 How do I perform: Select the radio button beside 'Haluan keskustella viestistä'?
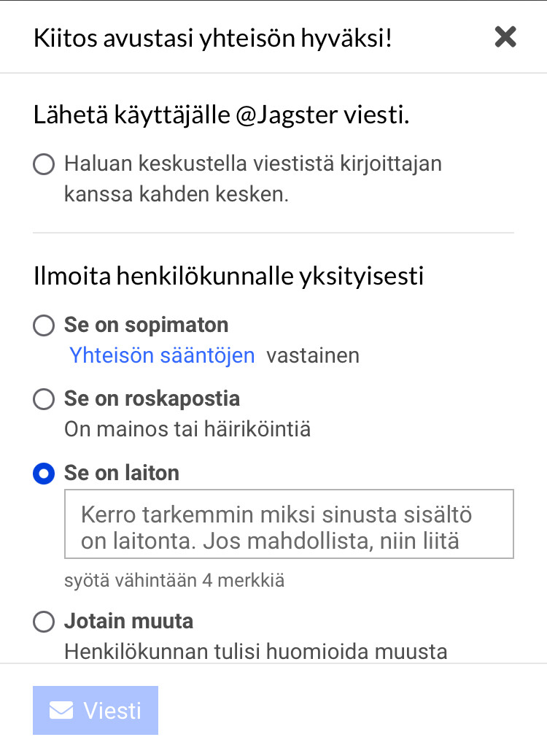point(44,165)
